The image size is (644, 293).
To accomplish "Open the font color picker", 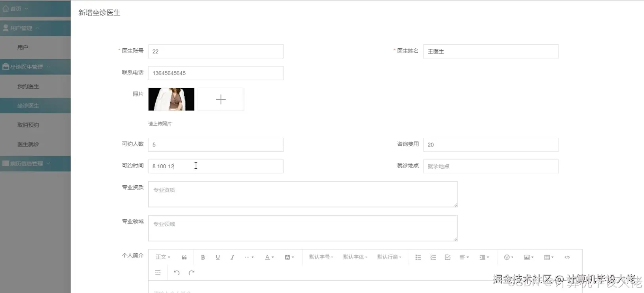I will [x=269, y=257].
